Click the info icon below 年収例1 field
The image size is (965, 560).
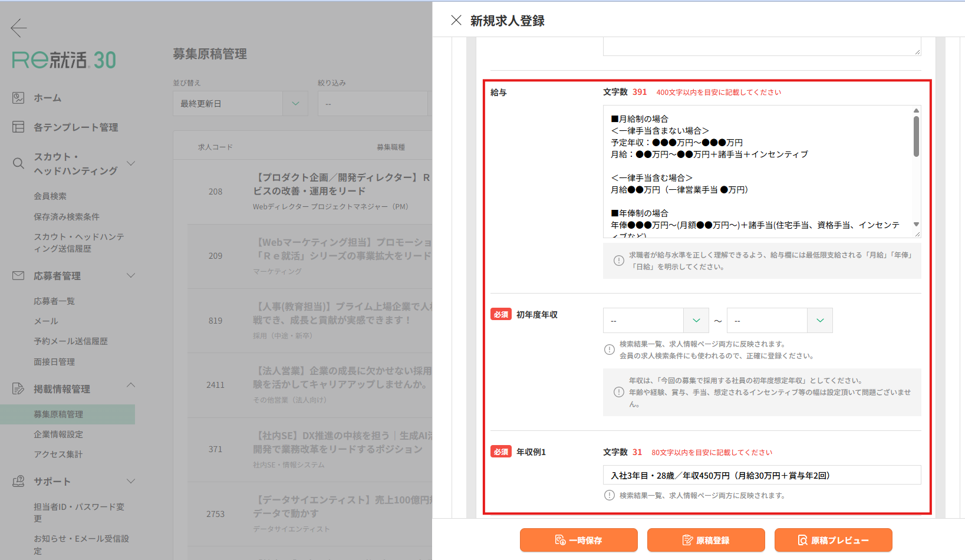610,495
